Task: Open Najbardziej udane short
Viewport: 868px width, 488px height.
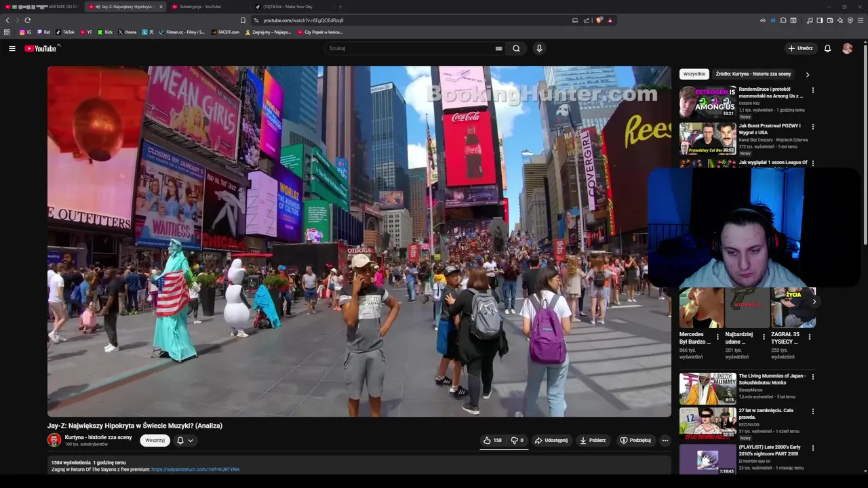Action: tap(747, 308)
